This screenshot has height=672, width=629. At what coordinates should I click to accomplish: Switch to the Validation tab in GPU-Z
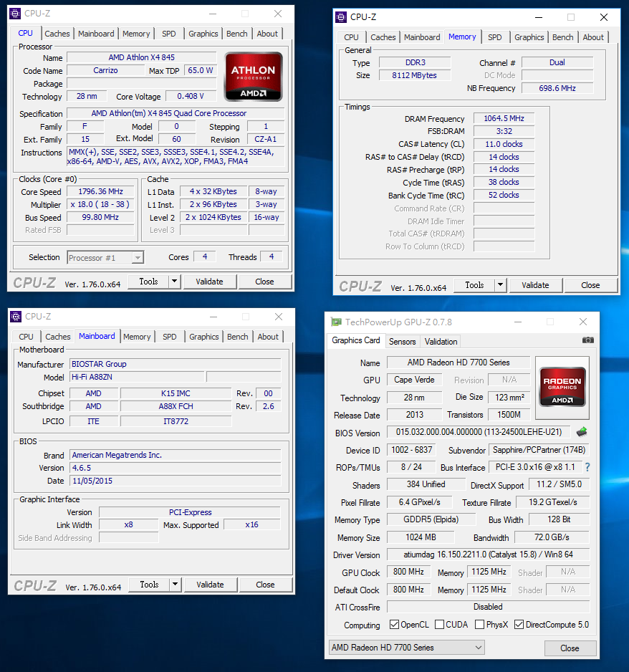[441, 342]
